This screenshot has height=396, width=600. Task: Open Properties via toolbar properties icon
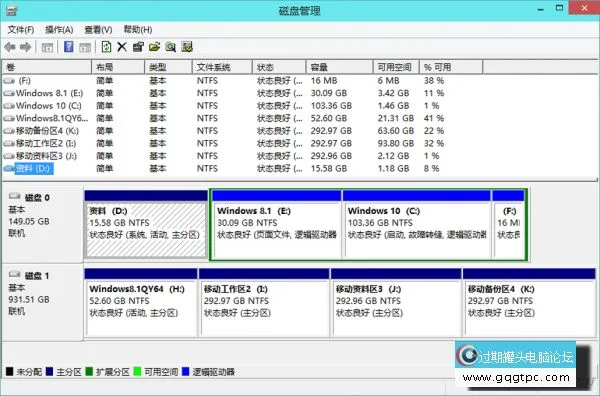tap(138, 47)
